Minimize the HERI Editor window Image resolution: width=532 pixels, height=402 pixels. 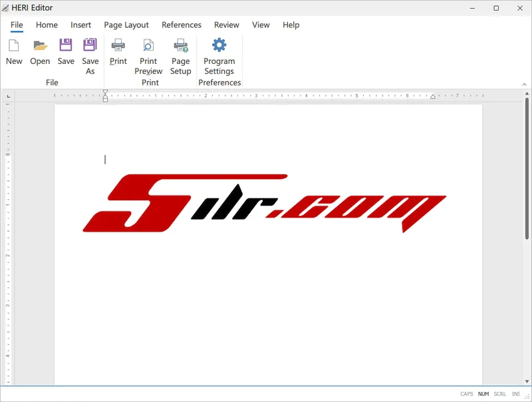pos(472,8)
